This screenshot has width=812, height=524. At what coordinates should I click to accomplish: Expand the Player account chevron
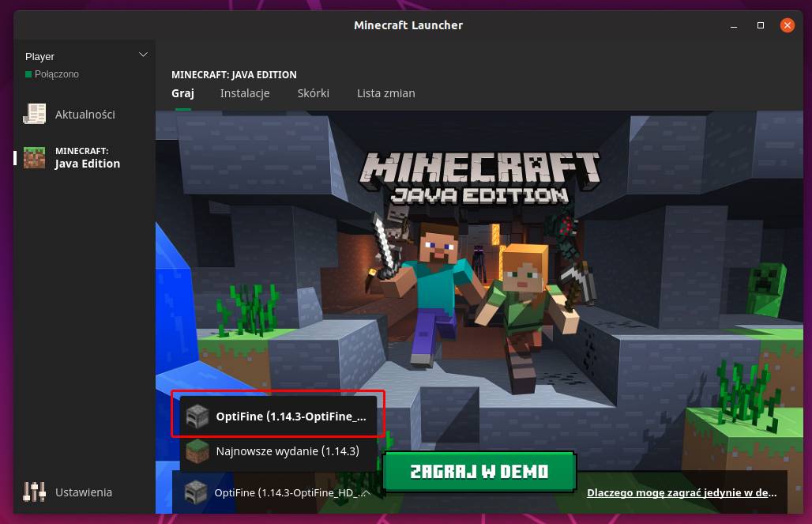[144, 55]
